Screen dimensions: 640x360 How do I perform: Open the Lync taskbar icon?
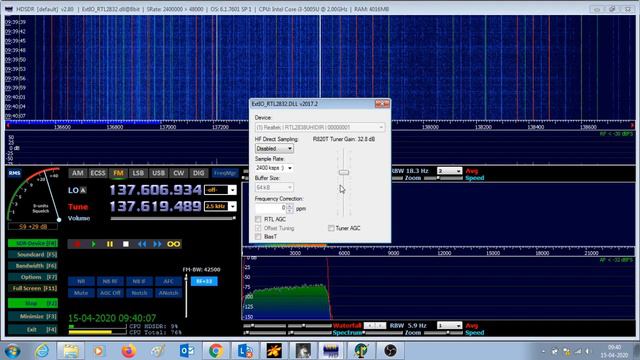click(245, 351)
